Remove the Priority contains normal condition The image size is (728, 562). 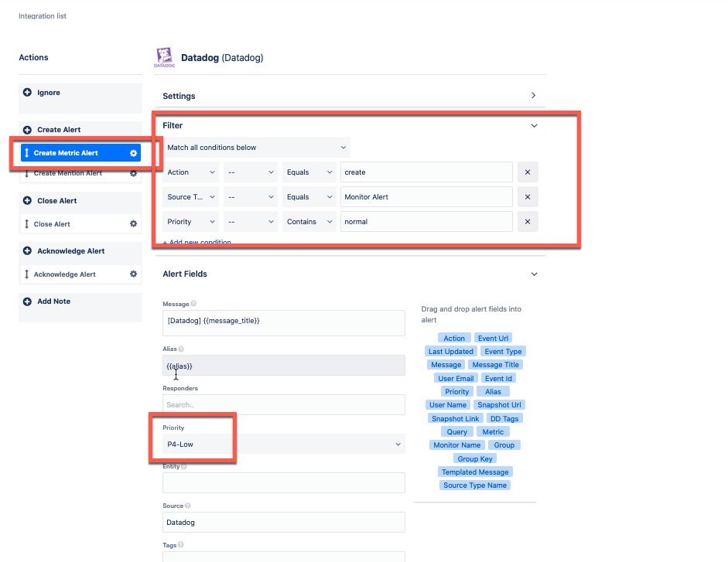coord(528,221)
